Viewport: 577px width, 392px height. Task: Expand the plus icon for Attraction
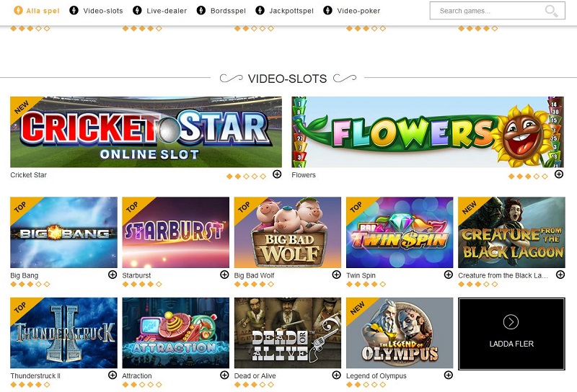224,375
